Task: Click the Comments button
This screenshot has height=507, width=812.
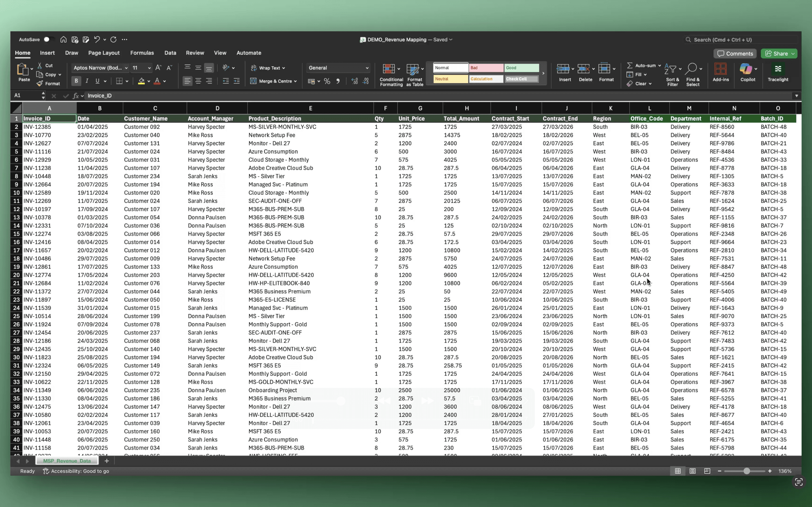Action: tap(735, 54)
